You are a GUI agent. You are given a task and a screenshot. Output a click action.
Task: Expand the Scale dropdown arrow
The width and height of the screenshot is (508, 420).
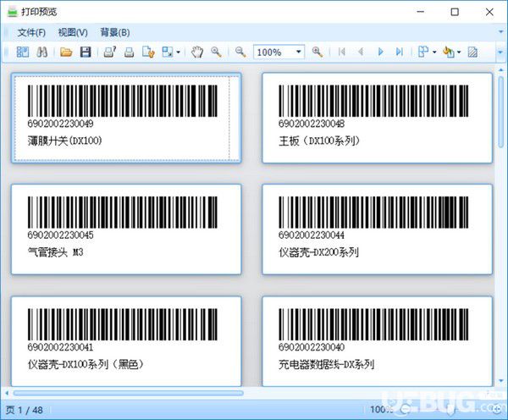(178, 52)
